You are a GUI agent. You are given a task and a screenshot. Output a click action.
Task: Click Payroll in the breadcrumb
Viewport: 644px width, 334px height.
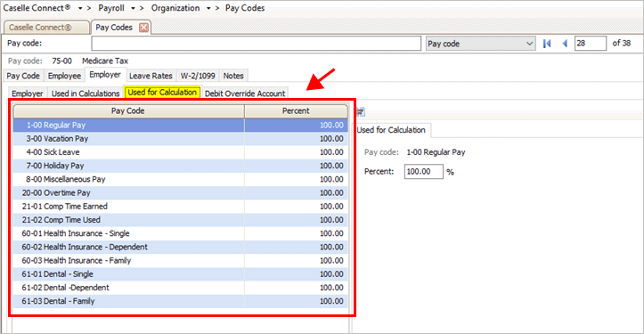(111, 8)
